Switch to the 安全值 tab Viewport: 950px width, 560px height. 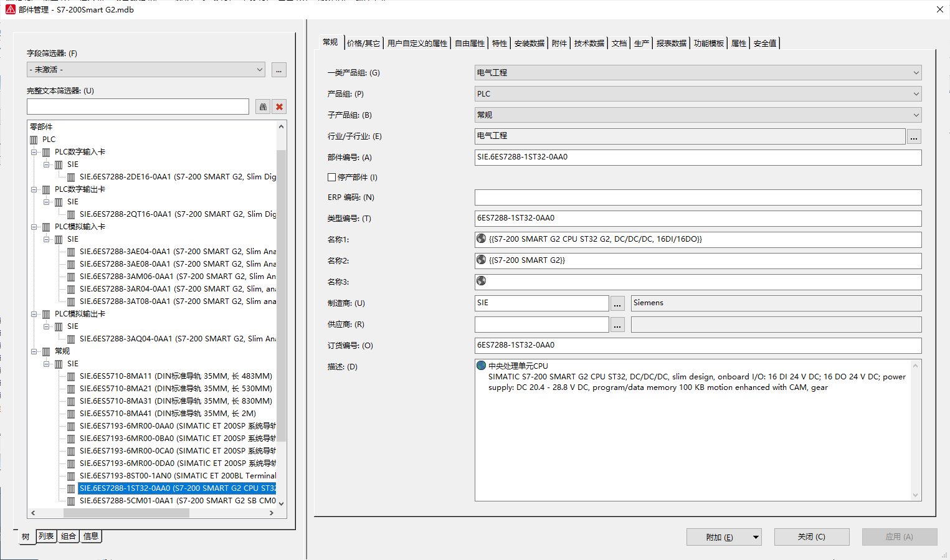[765, 43]
